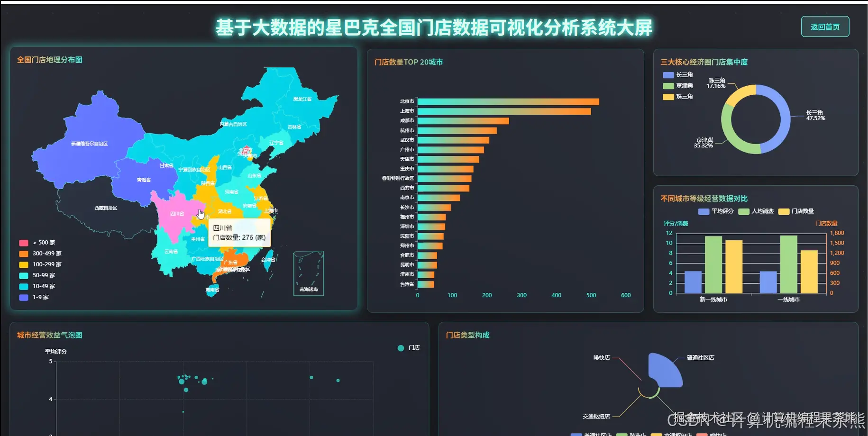Click the dashboard main title heading

434,27
